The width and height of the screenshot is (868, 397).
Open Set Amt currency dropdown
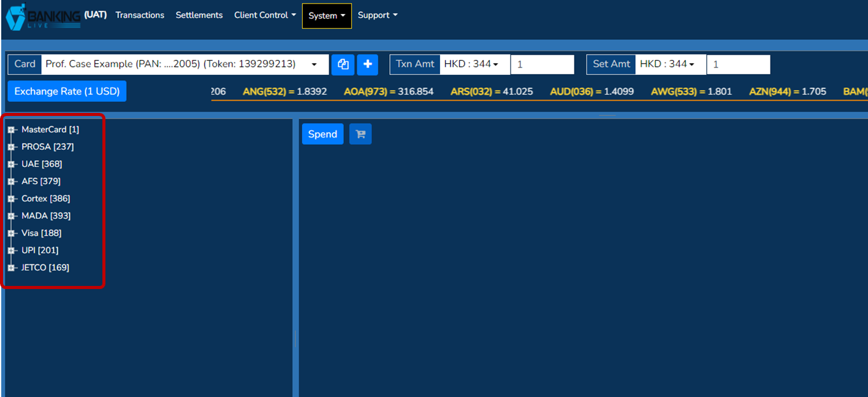671,64
